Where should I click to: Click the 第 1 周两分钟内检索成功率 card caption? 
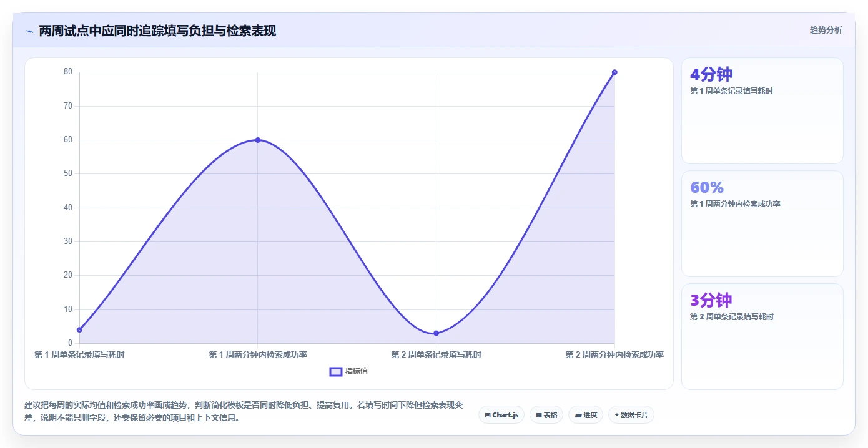click(x=735, y=204)
